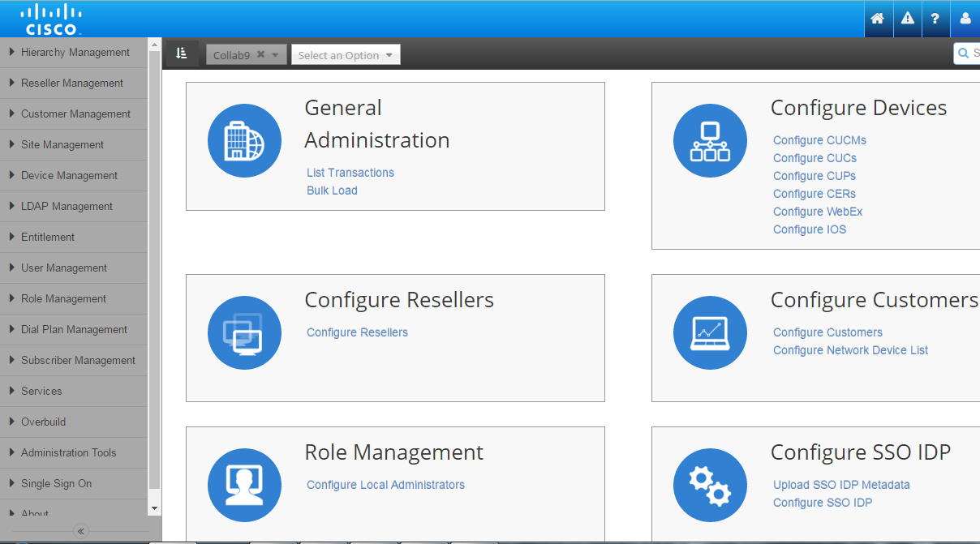Screen dimensions: 980x544
Task: Click the Configure CUCMs link
Action: (819, 140)
